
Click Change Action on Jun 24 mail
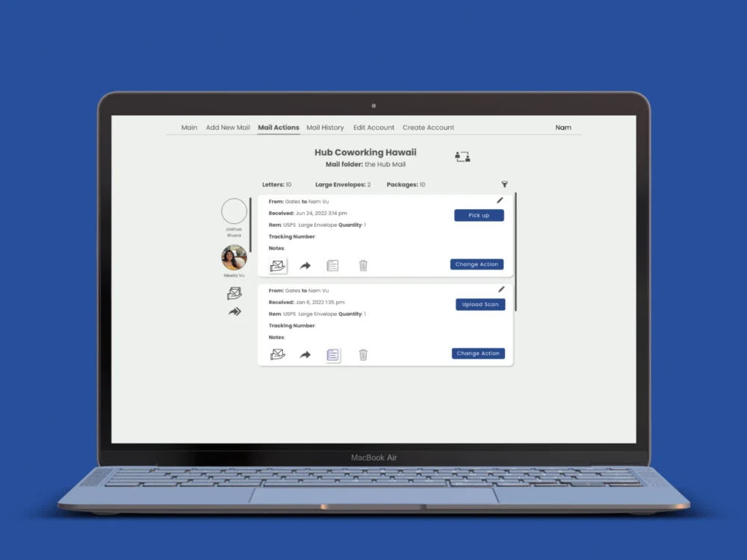(x=477, y=264)
